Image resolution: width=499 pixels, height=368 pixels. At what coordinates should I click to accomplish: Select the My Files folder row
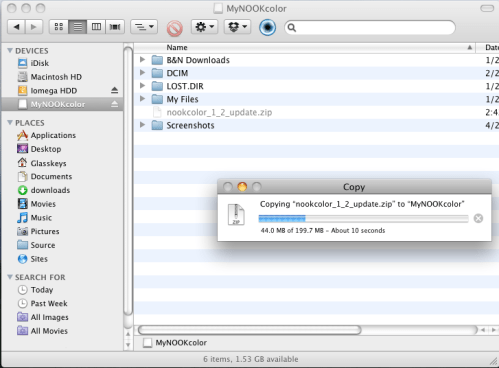[x=316, y=99]
